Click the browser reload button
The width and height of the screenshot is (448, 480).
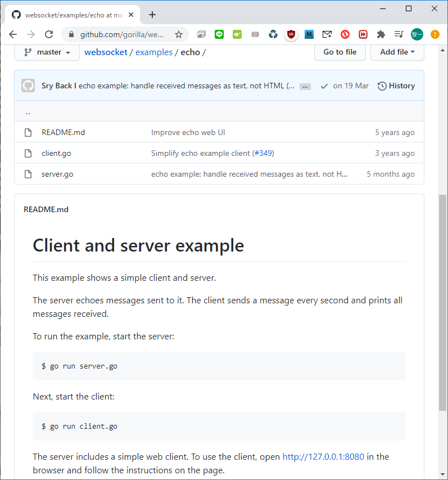[x=49, y=34]
